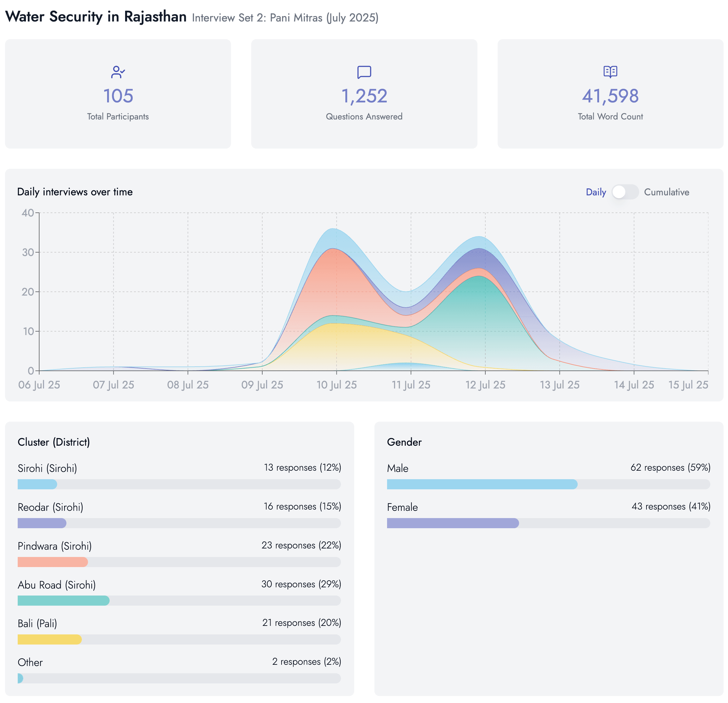The width and height of the screenshot is (728, 703).
Task: Click the "Cluster (District)" section heading
Action: [x=54, y=442]
